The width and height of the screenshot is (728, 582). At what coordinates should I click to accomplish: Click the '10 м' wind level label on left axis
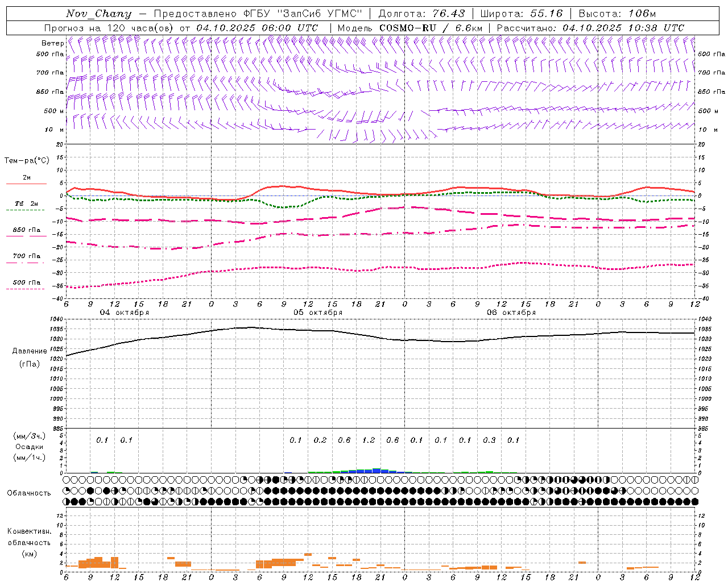point(55,130)
